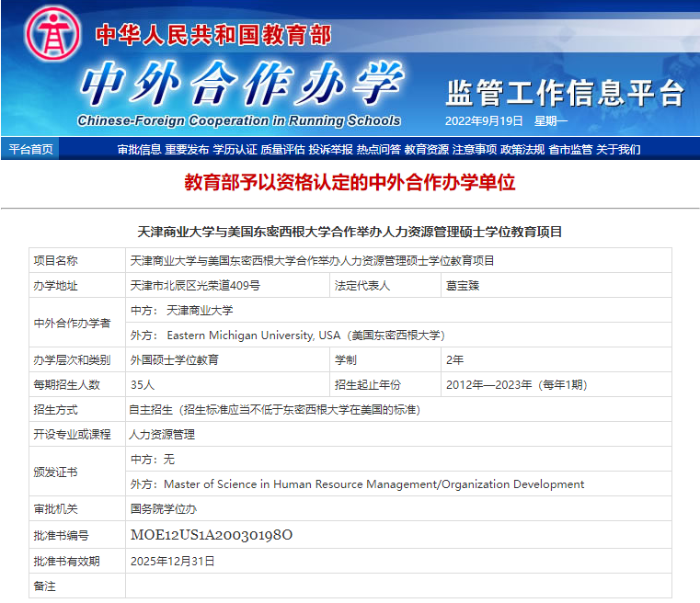The width and height of the screenshot is (700, 603).
Task: Select the 2012年—2023年 enrollment years value
Action: click(517, 385)
